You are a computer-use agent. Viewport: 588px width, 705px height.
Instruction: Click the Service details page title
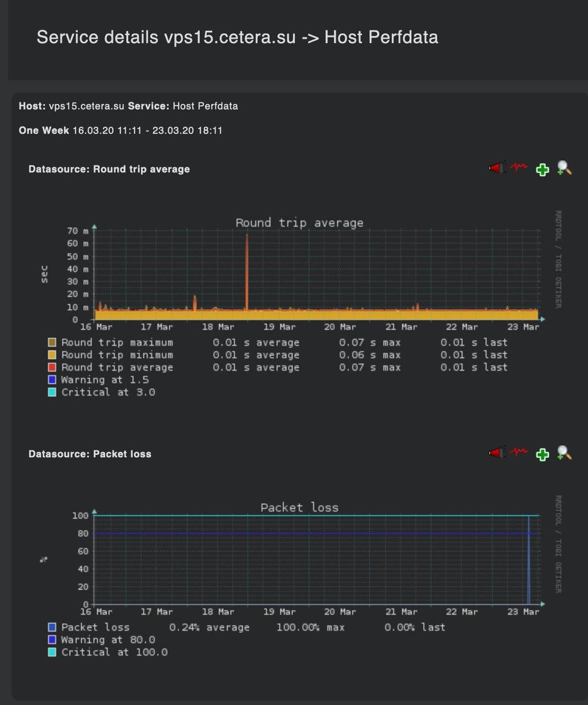237,37
